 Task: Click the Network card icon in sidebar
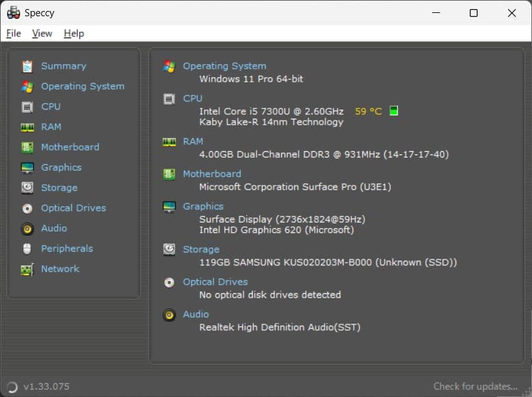(x=27, y=270)
